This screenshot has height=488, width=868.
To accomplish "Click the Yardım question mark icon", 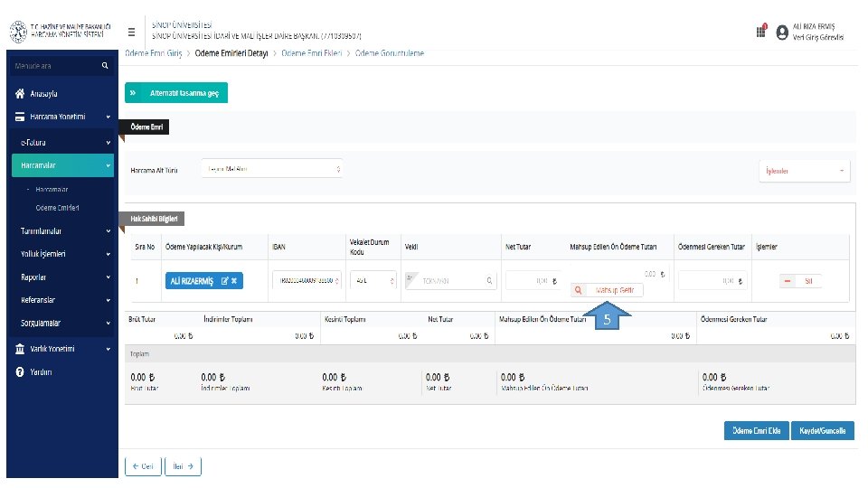I will point(20,371).
